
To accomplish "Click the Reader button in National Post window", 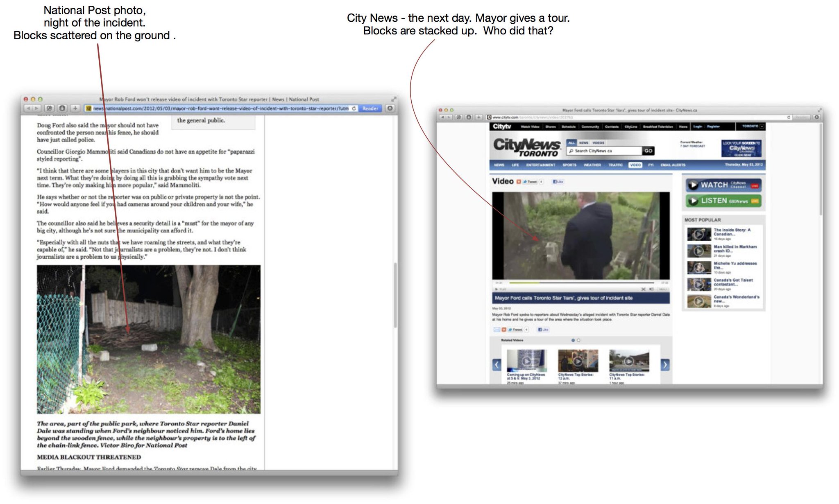I will [370, 108].
